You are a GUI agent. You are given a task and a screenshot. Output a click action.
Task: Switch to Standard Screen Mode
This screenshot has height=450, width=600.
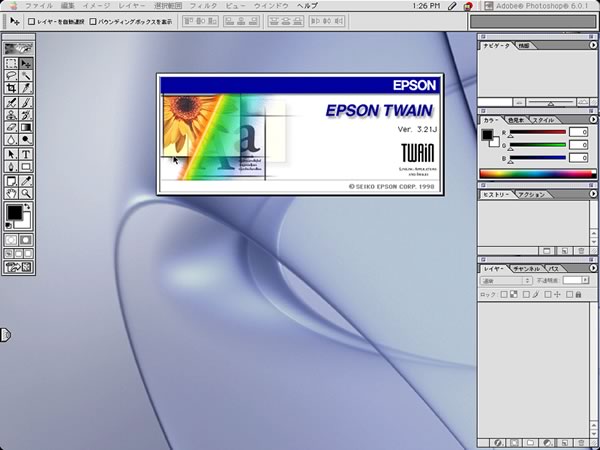coord(9,253)
